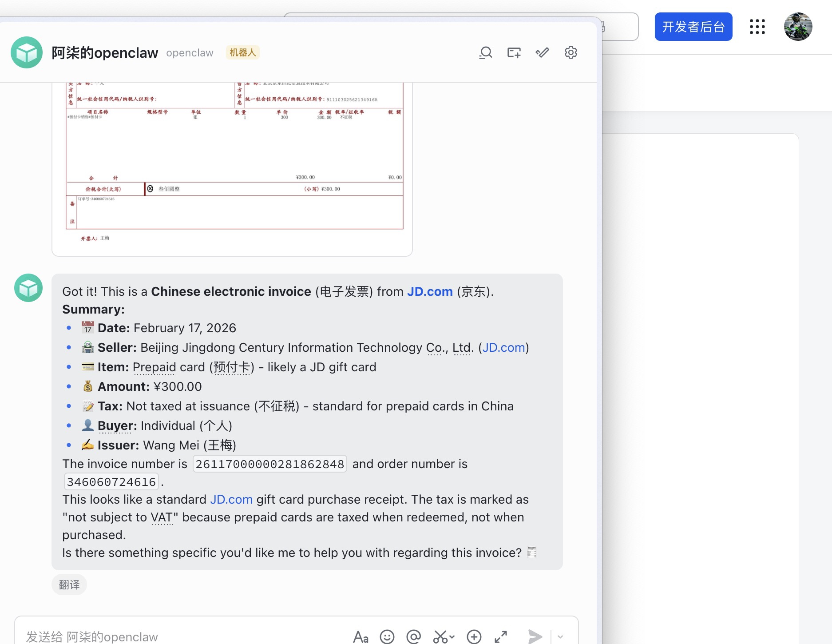Expand the send options dropdown arrow
Viewport: 832px width, 644px height.
tap(560, 637)
